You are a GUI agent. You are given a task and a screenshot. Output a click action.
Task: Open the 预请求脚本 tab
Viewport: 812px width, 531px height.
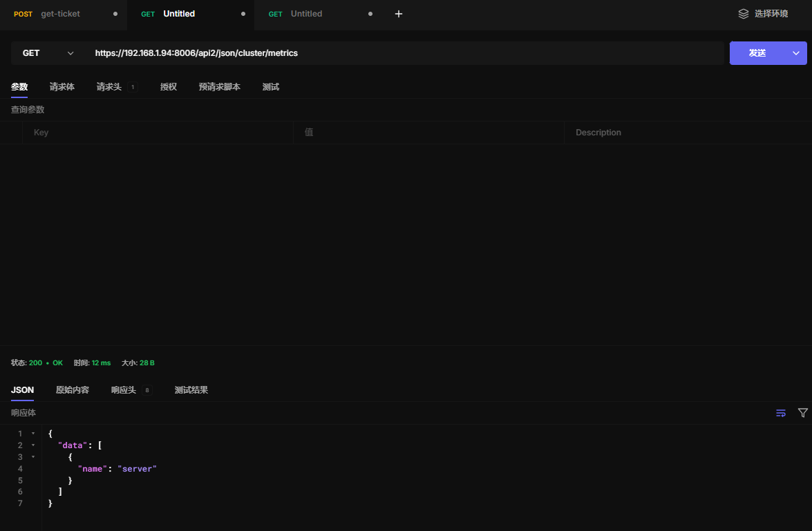point(220,87)
